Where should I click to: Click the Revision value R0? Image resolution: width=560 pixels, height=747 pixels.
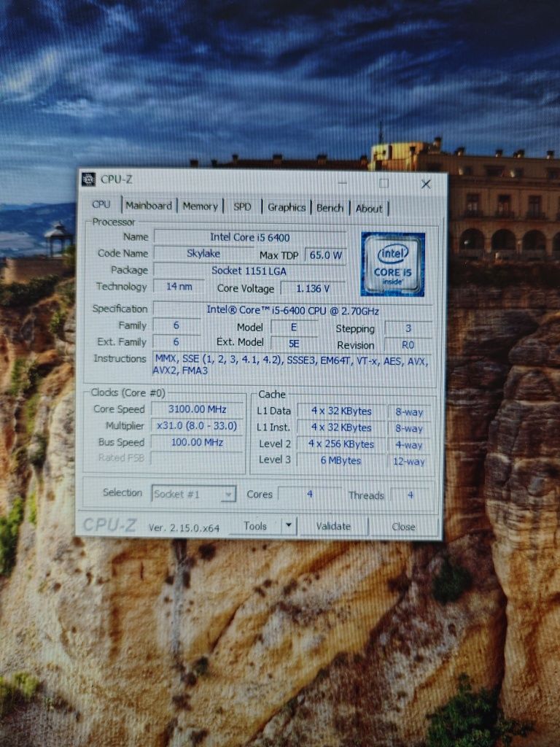pos(408,345)
